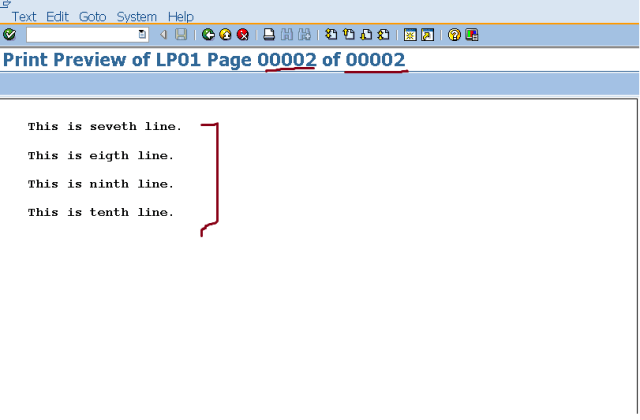This screenshot has width=640, height=420.
Task: Open the Customize Local Layout icon
Action: click(x=471, y=35)
